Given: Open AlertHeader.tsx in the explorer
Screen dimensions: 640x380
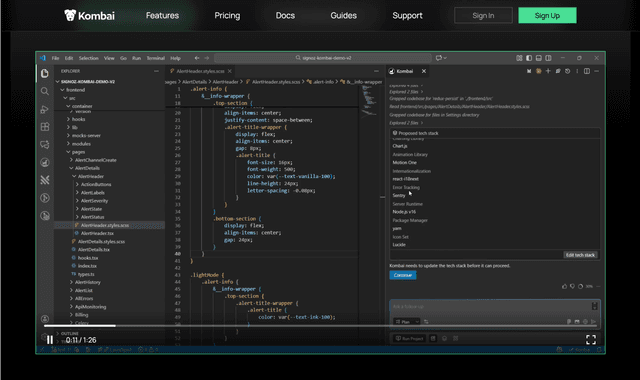Looking at the screenshot, I should [x=95, y=233].
